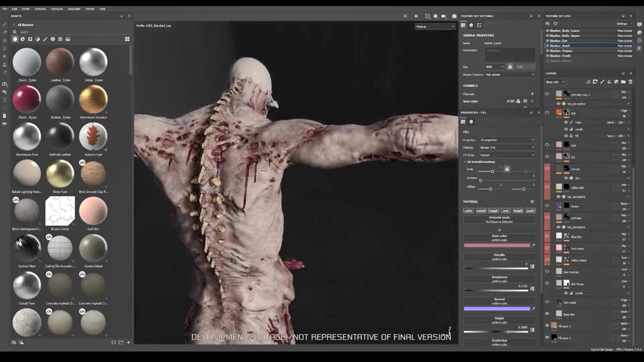Click the add fill layer bucket icon

pos(609,82)
